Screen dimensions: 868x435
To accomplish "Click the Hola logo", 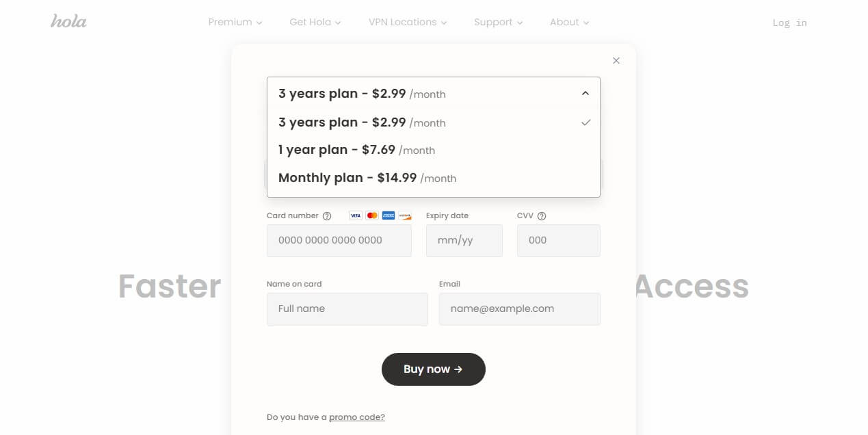I will coord(68,21).
